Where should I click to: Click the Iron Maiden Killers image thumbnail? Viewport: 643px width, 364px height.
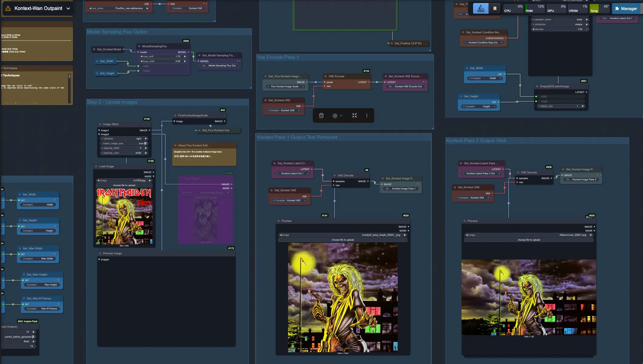tap(124, 216)
